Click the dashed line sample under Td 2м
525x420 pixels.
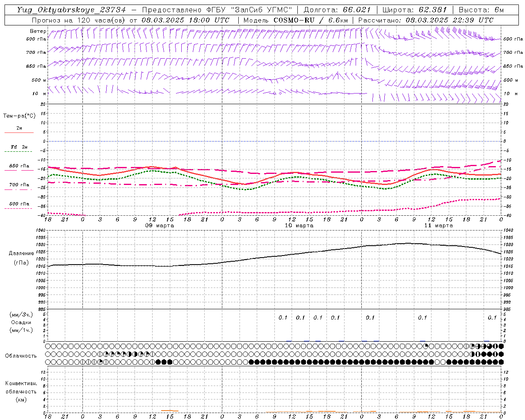(x=19, y=152)
